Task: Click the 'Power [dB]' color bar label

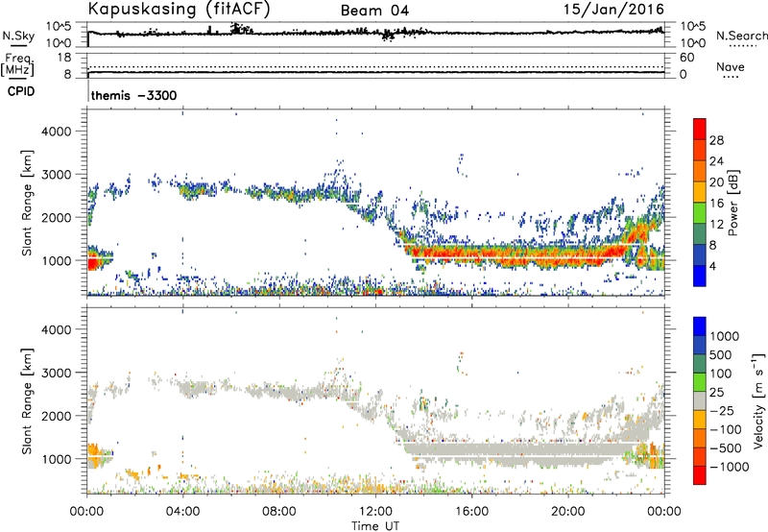Action: (733, 203)
